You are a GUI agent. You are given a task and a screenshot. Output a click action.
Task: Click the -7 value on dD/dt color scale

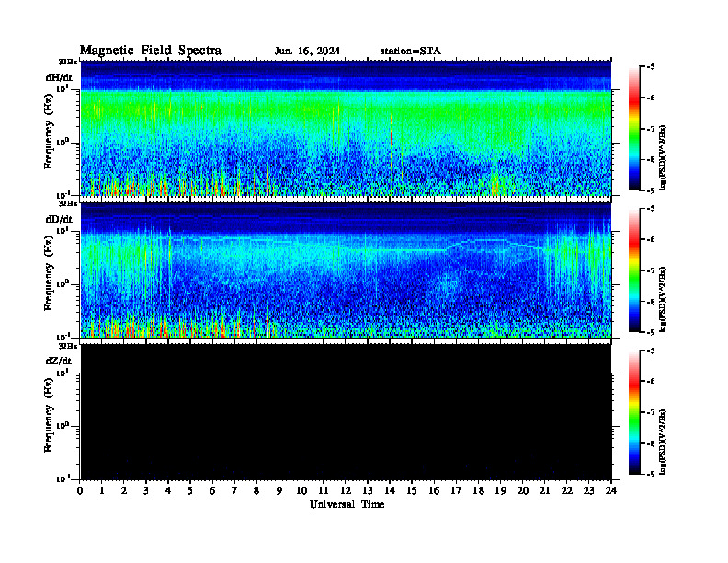tap(651, 270)
